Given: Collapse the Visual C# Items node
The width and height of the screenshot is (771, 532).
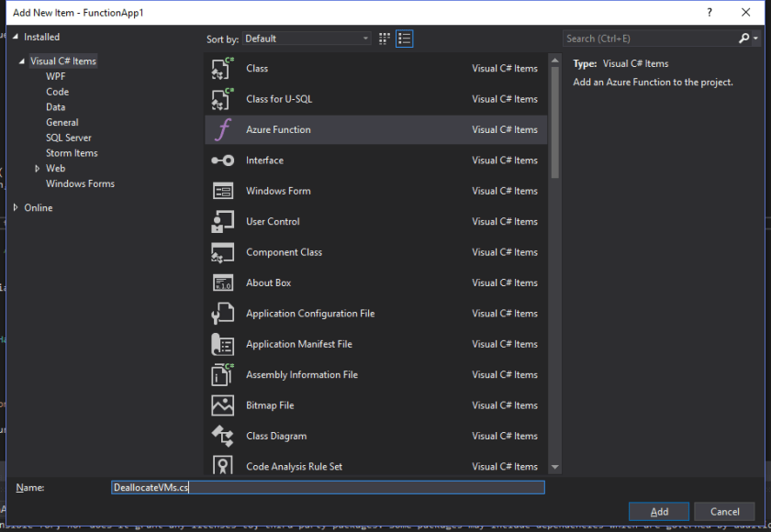Looking at the screenshot, I should [x=21, y=61].
